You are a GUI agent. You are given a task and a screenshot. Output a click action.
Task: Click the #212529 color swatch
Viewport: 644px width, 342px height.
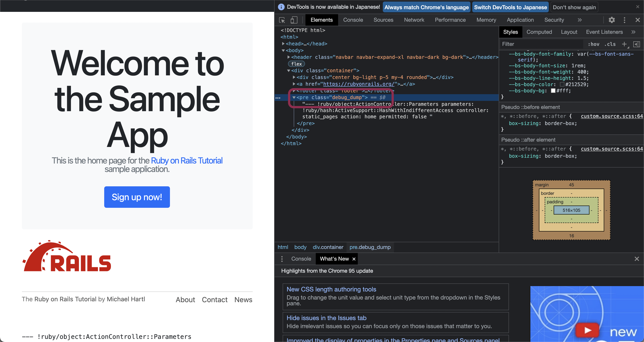click(562, 85)
